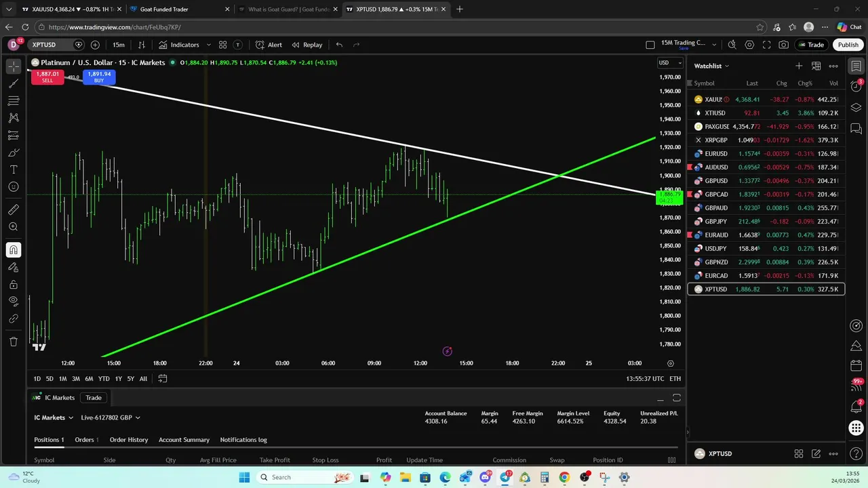Select the XTIUSD watchlist row

(x=766, y=113)
